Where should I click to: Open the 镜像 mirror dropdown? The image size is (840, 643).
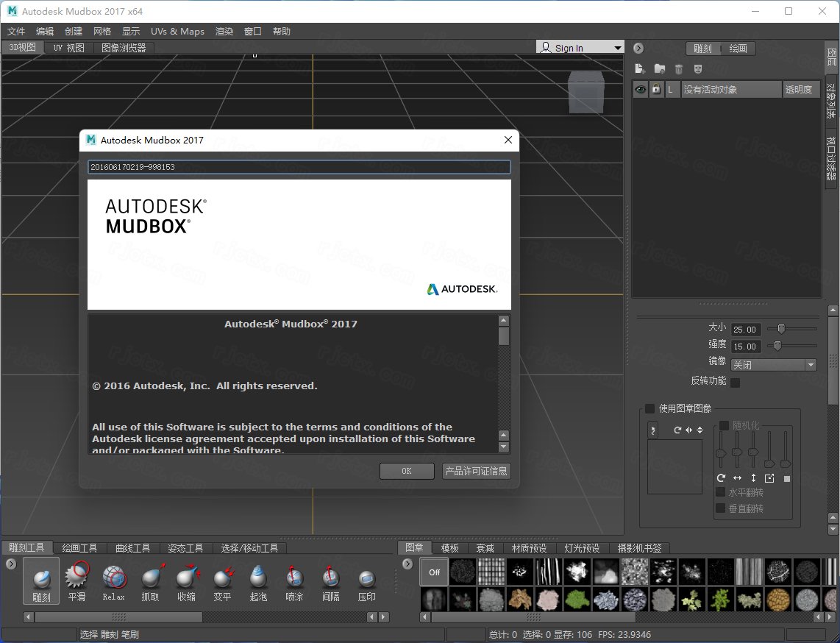pyautogui.click(x=773, y=365)
